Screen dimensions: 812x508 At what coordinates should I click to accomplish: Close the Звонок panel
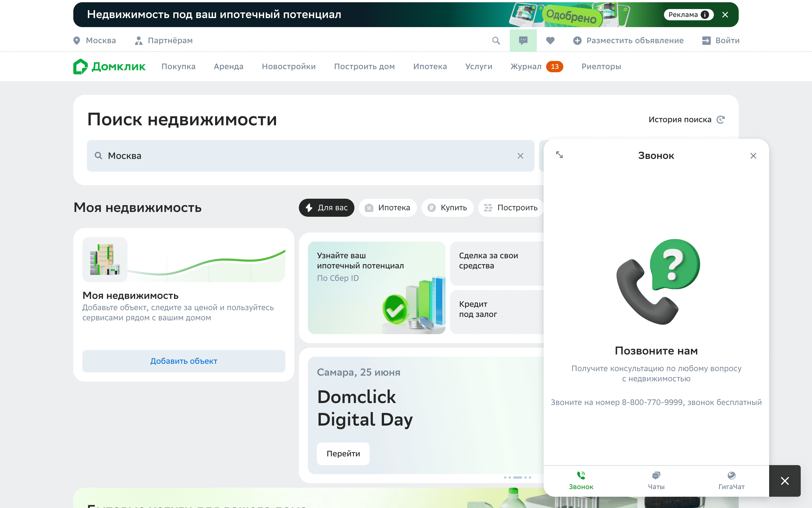tap(753, 156)
